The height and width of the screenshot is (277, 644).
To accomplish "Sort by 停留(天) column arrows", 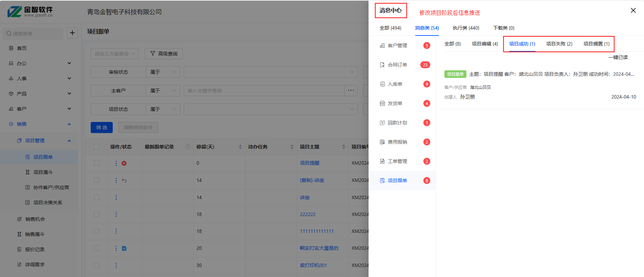I will point(240,147).
